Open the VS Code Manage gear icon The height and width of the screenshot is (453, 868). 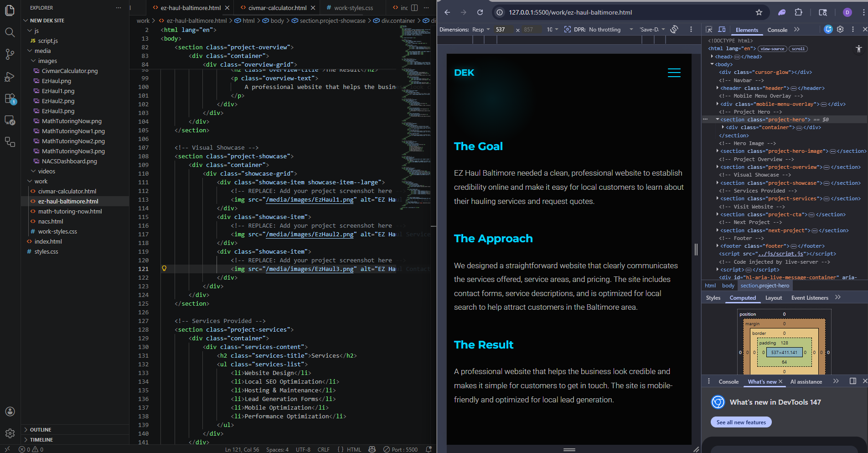(10, 433)
